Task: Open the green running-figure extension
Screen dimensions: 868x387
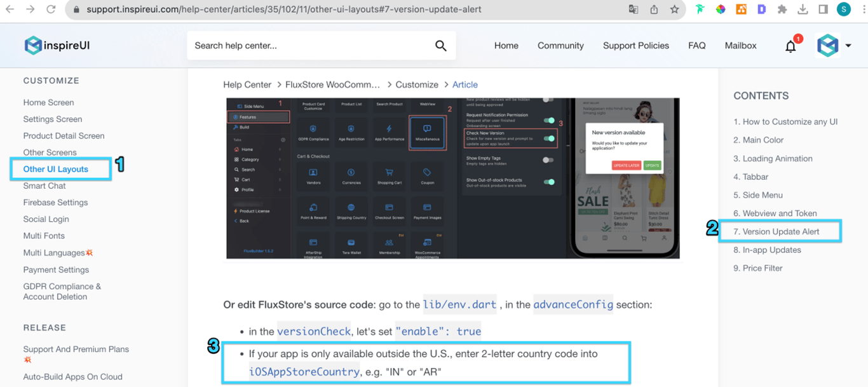Action: click(x=700, y=10)
